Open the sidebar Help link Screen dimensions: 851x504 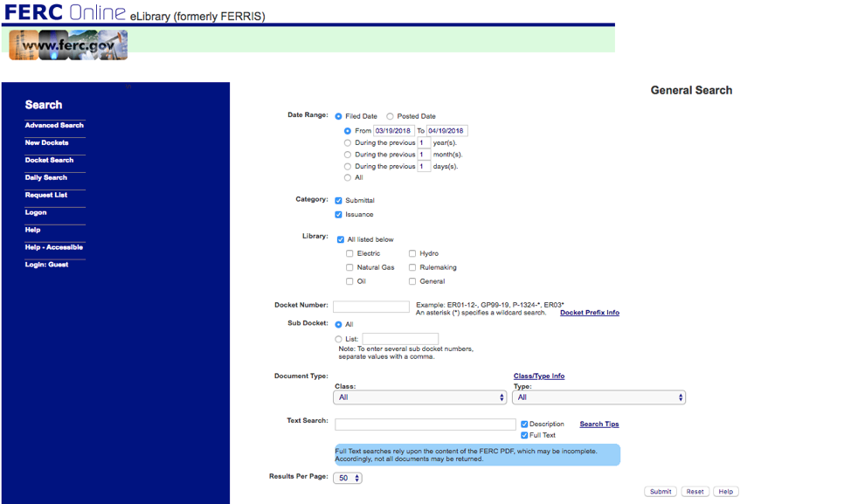(x=32, y=230)
